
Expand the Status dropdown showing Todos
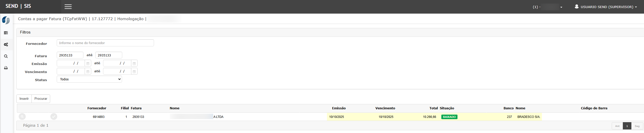89,79
